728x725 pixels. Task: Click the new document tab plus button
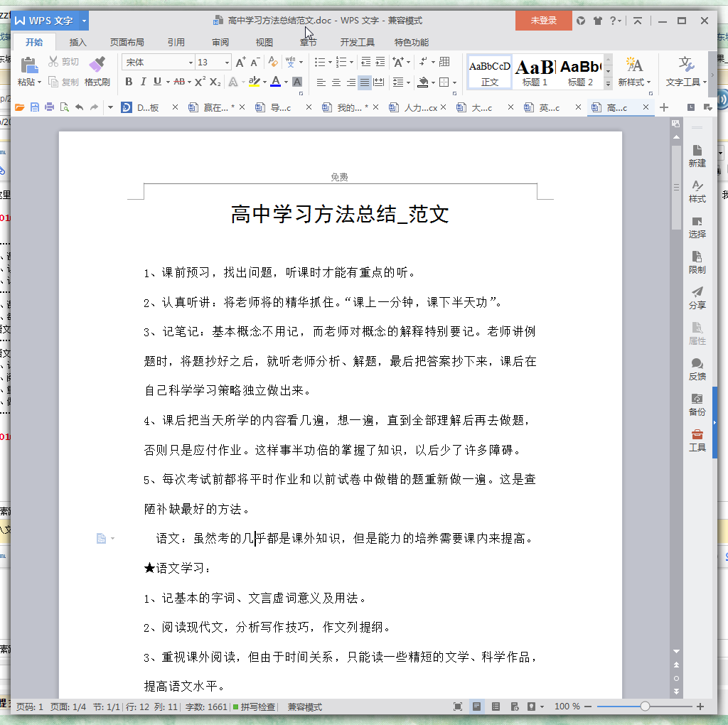click(x=664, y=107)
